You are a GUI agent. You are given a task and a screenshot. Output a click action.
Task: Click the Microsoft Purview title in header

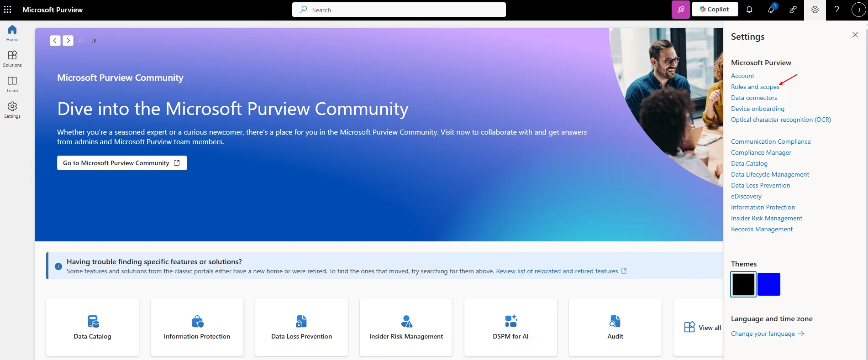coord(53,10)
